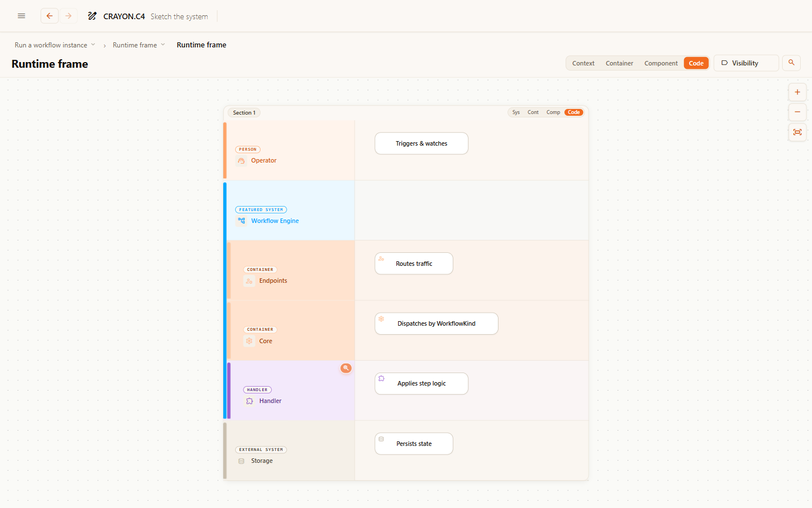Click orange zoom icon on Handler row
This screenshot has width=812, height=508.
point(346,368)
